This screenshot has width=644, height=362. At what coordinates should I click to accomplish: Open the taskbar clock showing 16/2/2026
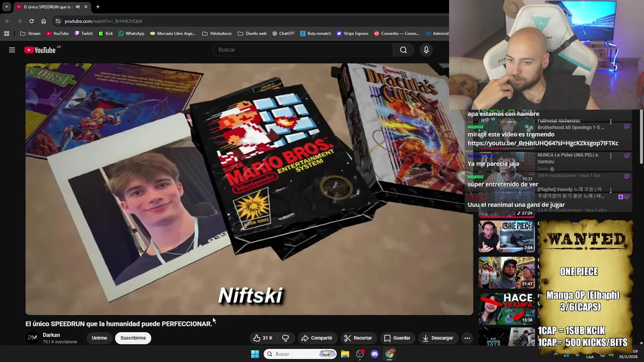point(628,354)
